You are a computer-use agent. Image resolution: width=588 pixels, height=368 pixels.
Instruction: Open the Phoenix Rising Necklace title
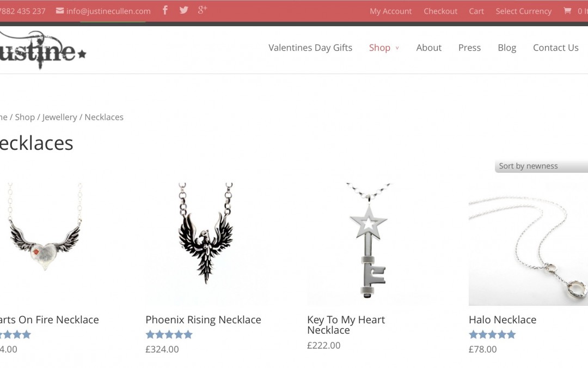[x=203, y=319]
